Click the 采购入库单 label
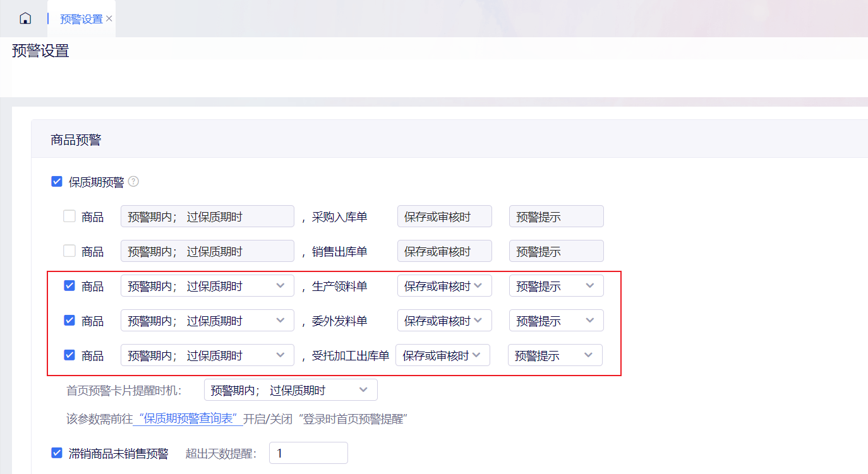 340,217
